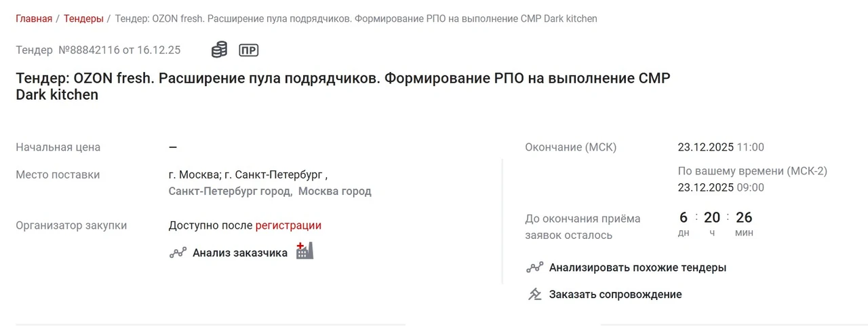The width and height of the screenshot is (868, 336).
Task: Open the Санкт-Петербург город region link
Action: click(x=230, y=191)
